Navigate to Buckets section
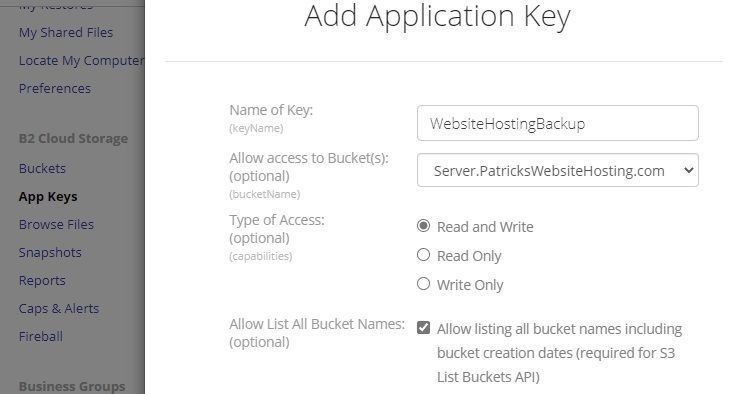The image size is (738, 394). tap(42, 169)
